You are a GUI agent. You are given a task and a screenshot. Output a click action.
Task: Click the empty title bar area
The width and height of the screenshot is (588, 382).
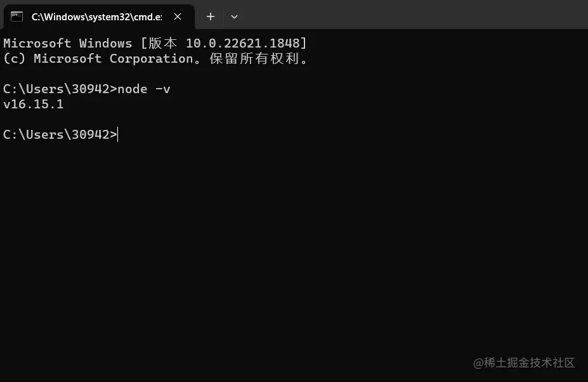tap(412, 15)
